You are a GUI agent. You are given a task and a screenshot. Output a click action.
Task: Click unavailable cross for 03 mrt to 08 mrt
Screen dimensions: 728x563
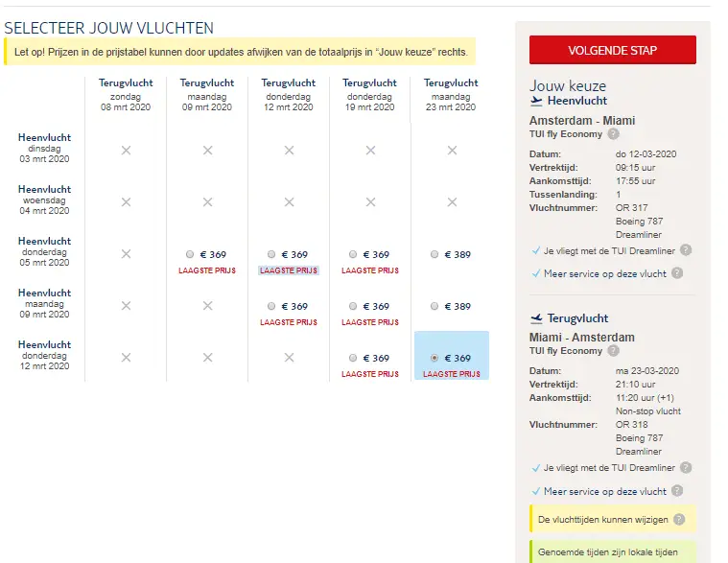click(x=126, y=151)
